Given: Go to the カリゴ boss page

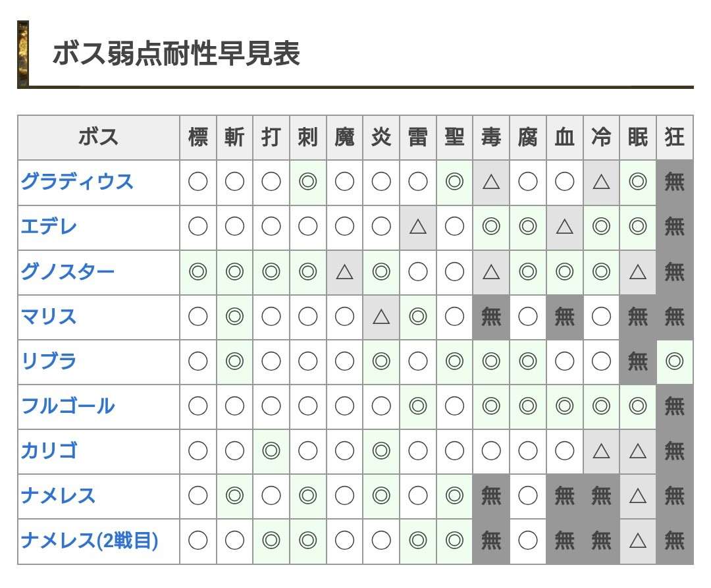Looking at the screenshot, I should 49,451.
